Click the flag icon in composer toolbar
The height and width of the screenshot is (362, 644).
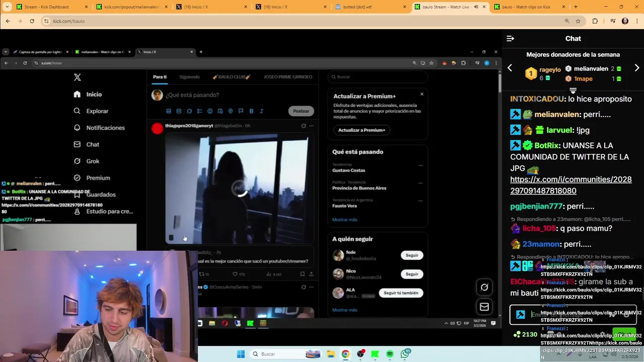[241, 111]
